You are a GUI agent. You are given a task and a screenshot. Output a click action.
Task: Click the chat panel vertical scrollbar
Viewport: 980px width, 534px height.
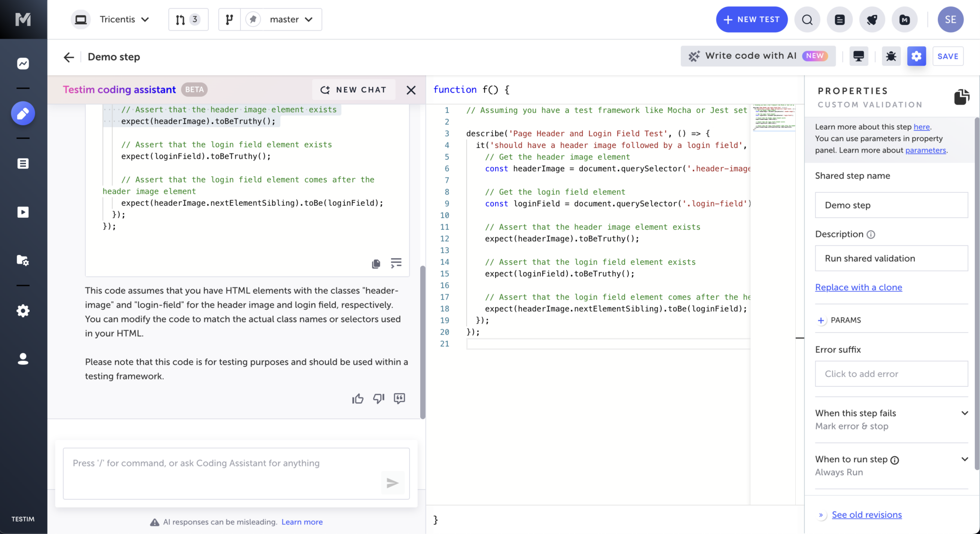coord(423,342)
